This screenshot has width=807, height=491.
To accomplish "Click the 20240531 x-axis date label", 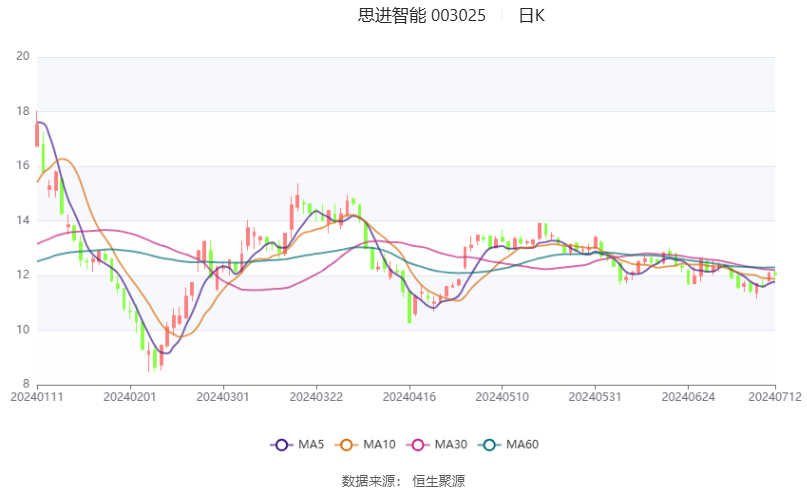I will [595, 397].
